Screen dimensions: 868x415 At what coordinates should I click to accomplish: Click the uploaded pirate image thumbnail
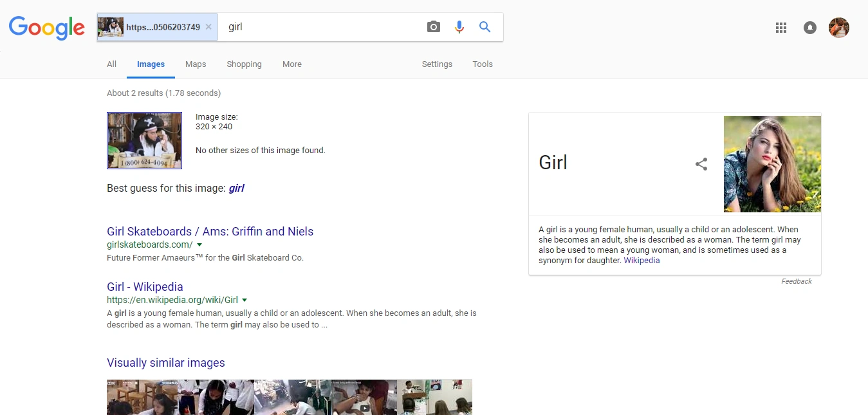(144, 141)
